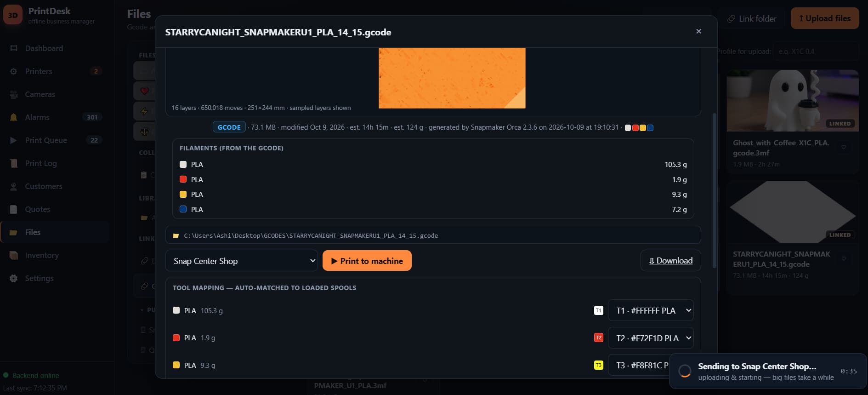This screenshot has height=395, width=868.
Task: Click white PLA swatch in filaments list
Action: coord(183,164)
